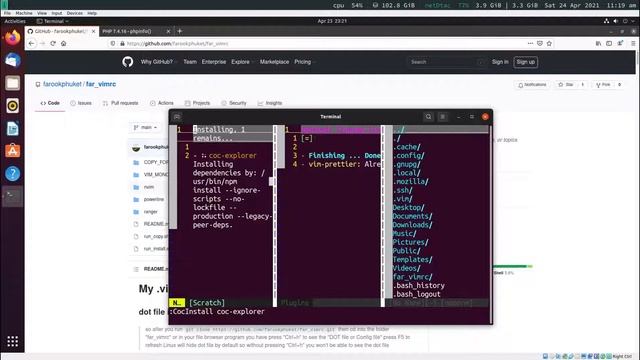Open Rhythmbox from the dock
The width and height of the screenshot is (640, 360).
pos(12,106)
